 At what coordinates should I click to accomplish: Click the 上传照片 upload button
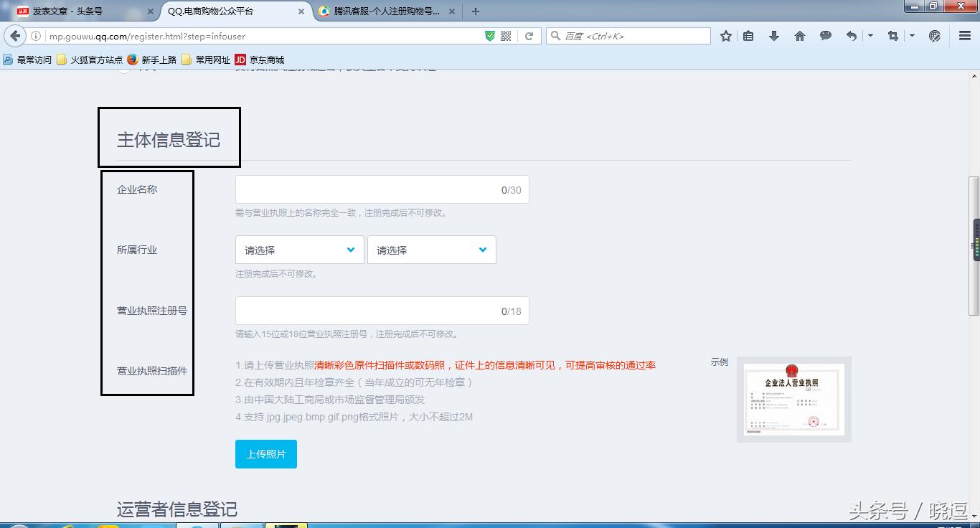tap(265, 453)
